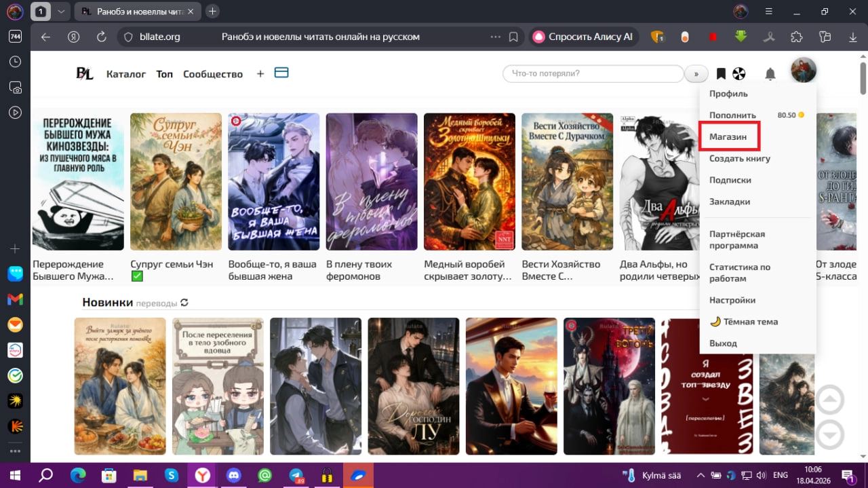The width and height of the screenshot is (868, 488).
Task: Click the green download arrow extension
Action: click(x=741, y=37)
